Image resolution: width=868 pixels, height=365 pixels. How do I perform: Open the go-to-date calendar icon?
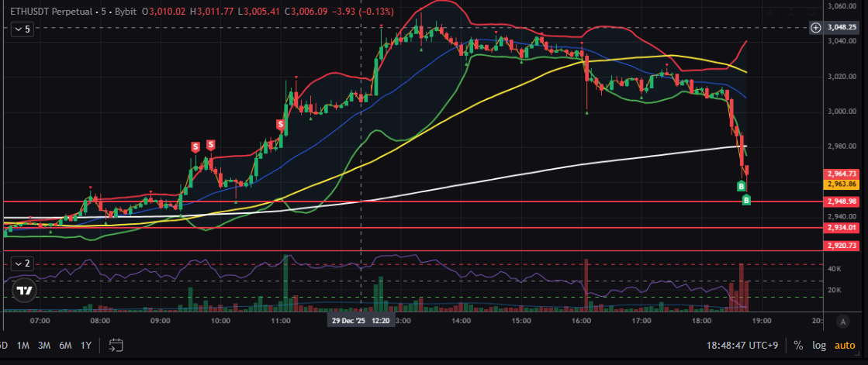(116, 345)
